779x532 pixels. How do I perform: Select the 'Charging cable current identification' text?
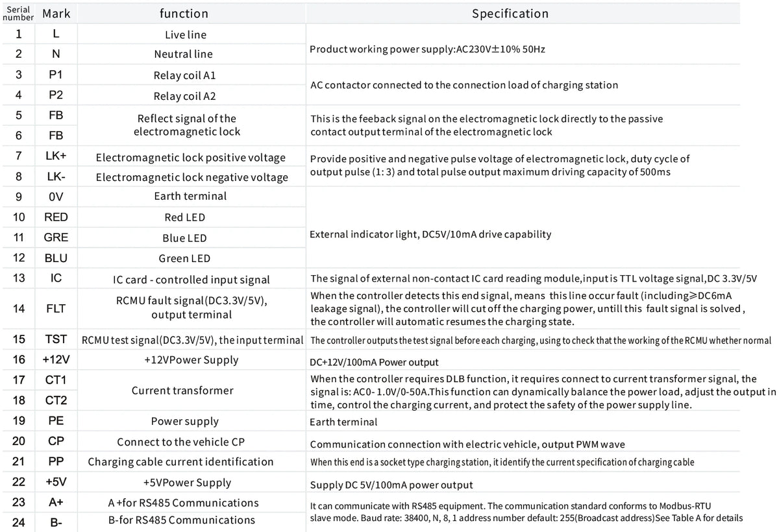coord(180,462)
